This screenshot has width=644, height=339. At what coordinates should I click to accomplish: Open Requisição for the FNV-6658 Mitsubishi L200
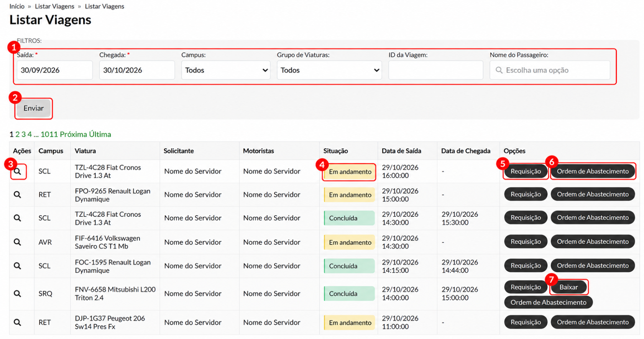pyautogui.click(x=526, y=287)
